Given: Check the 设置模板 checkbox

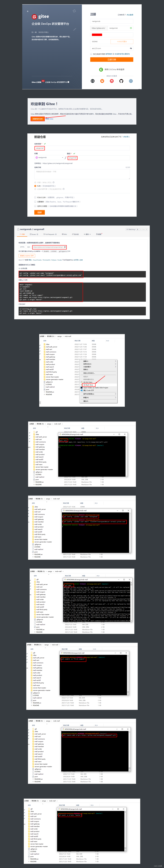Looking at the screenshot, I should pyautogui.click(x=35, y=202).
